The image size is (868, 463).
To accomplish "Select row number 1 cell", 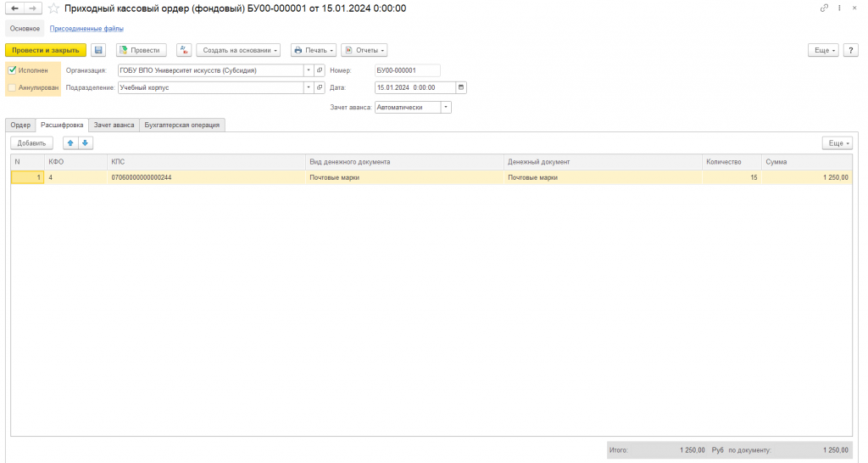I will coord(28,178).
